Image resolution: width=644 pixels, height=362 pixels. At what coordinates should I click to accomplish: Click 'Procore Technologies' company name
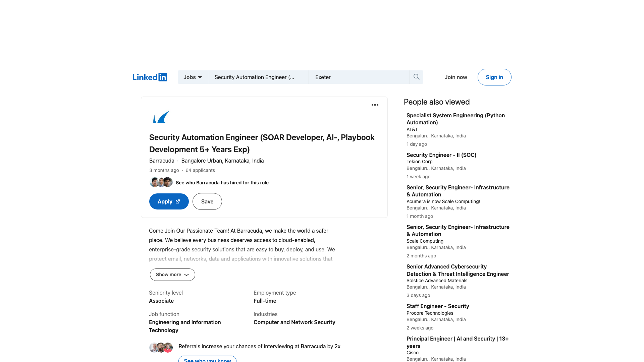[x=430, y=313]
